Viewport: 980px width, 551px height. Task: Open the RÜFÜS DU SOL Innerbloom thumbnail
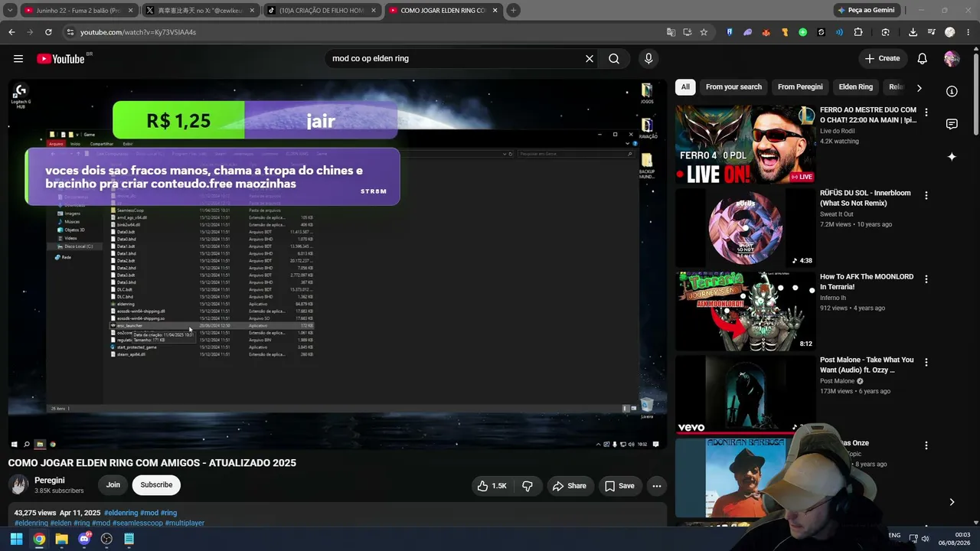click(x=745, y=228)
